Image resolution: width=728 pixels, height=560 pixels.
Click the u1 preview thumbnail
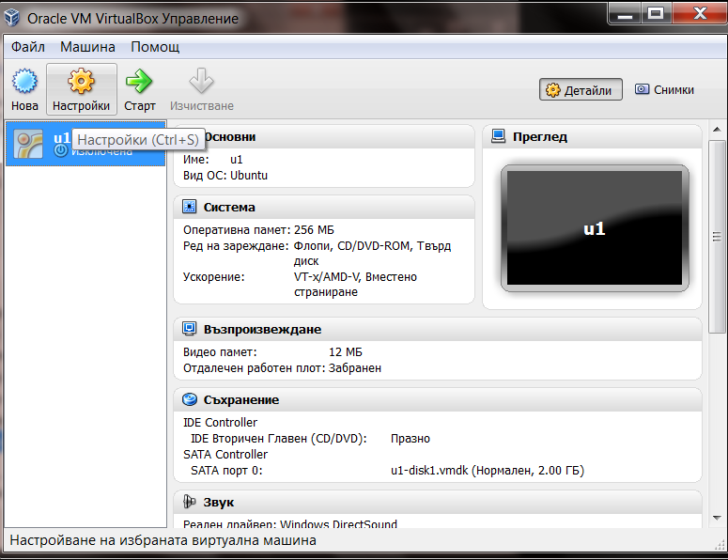[594, 227]
